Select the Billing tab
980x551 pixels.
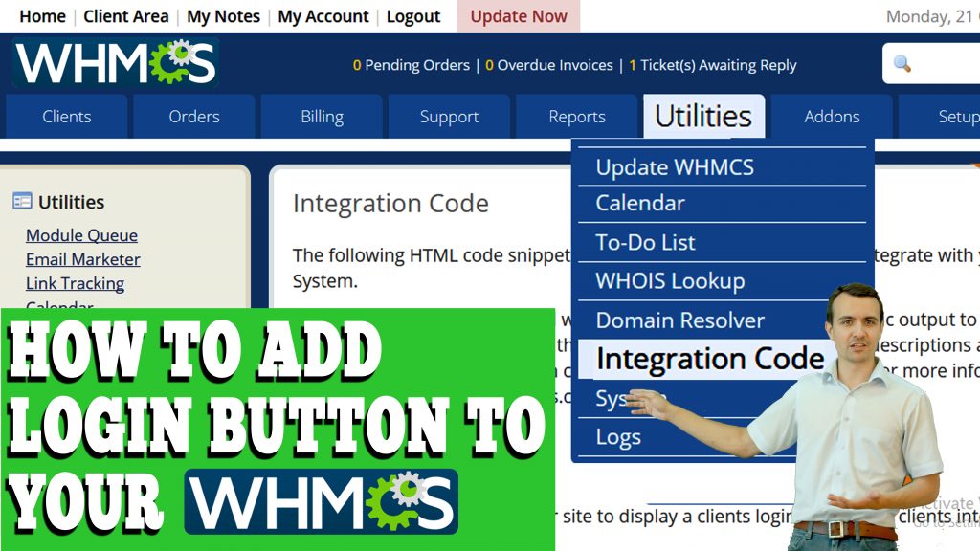[321, 116]
